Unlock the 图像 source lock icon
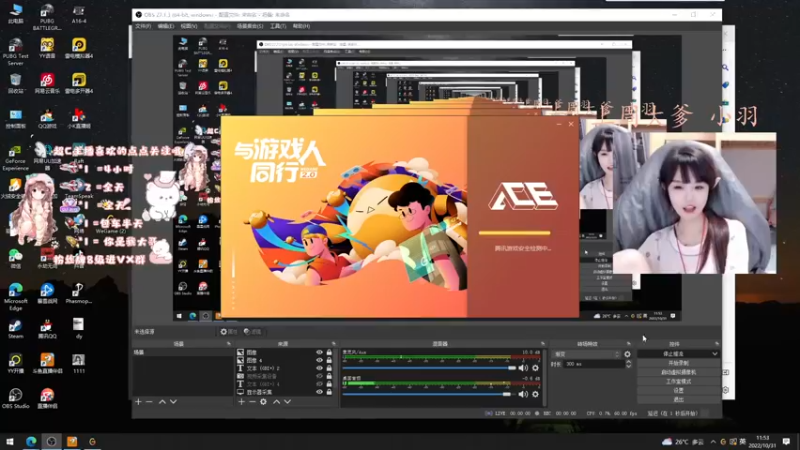 (x=329, y=353)
